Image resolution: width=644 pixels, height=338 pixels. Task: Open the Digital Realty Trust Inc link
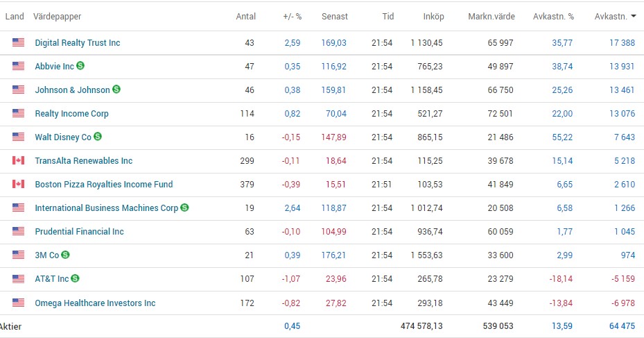(78, 42)
